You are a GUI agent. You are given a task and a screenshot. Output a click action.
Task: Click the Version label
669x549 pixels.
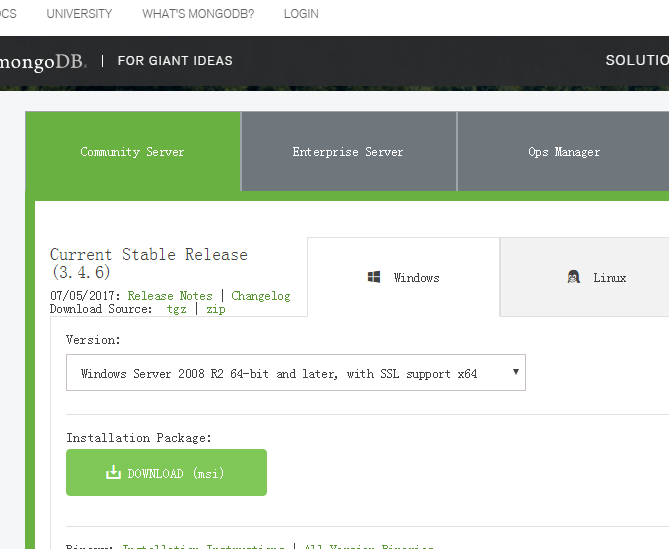(x=93, y=340)
